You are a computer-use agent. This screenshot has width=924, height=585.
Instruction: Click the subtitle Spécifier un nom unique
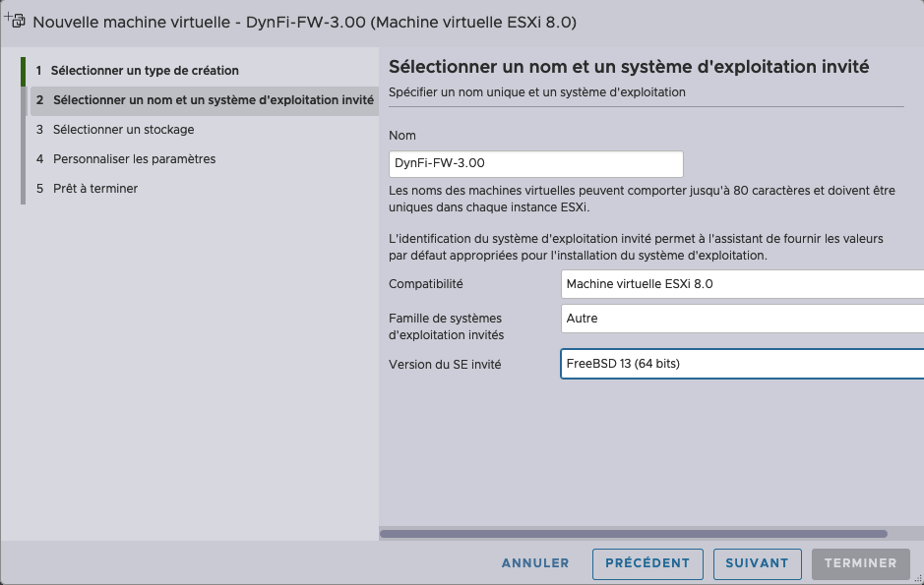click(x=537, y=92)
